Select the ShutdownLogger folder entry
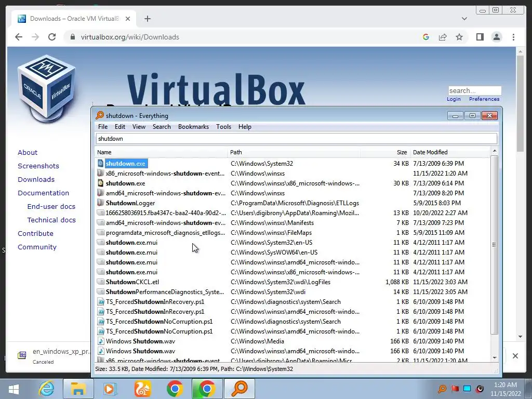The image size is (532, 399). coord(130,203)
